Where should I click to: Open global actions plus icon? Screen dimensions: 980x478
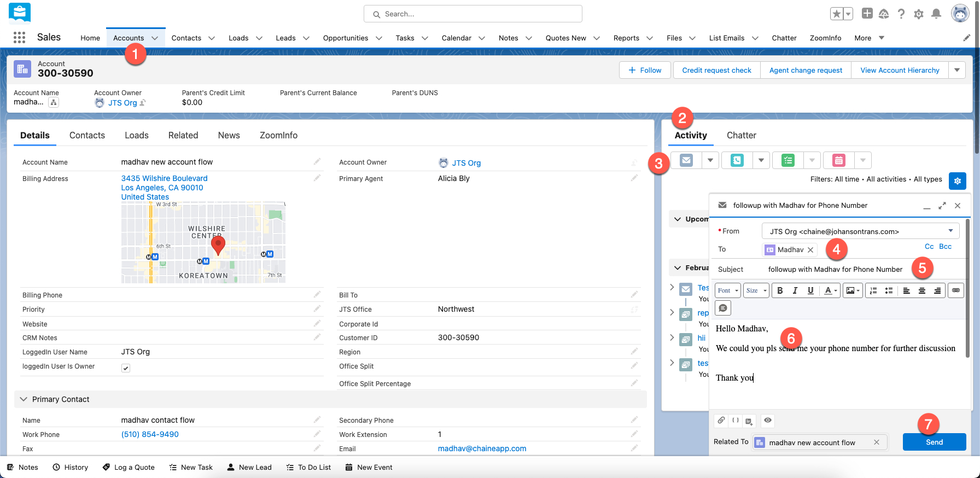point(867,14)
